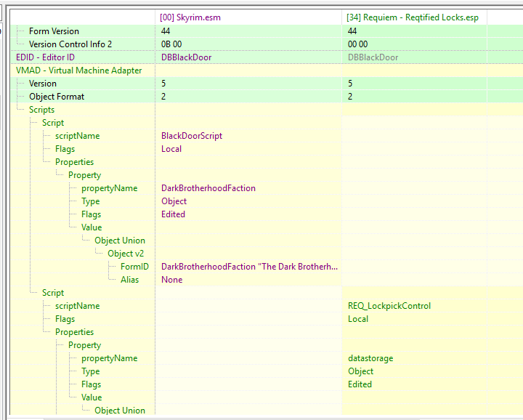523x420 pixels.
Task: Select Local flag value under Requiem column
Action: coord(358,319)
